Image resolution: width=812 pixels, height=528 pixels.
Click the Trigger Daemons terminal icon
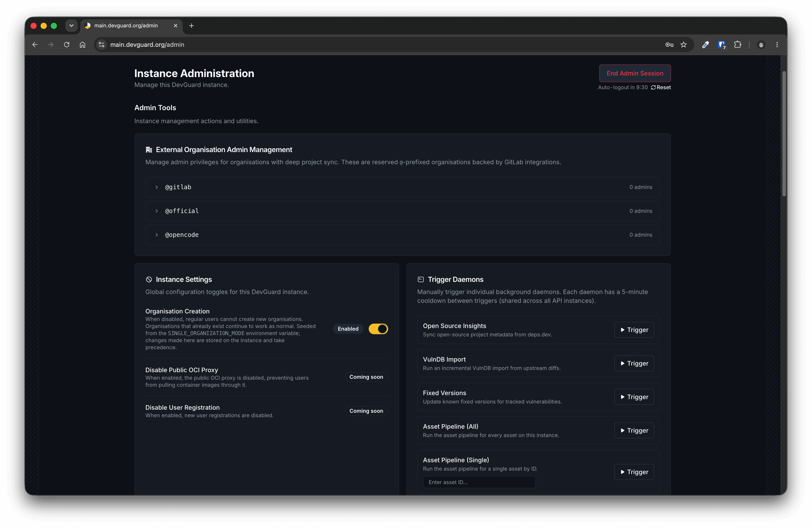pyautogui.click(x=421, y=279)
